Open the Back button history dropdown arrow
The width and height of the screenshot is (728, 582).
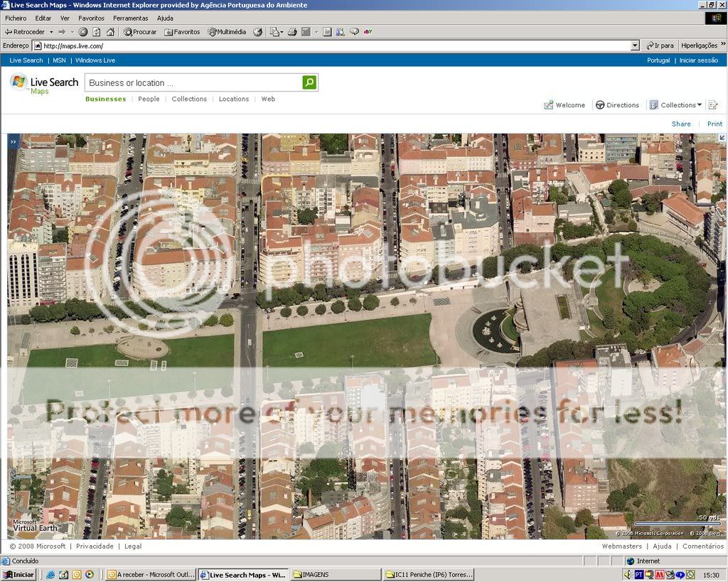tap(51, 32)
